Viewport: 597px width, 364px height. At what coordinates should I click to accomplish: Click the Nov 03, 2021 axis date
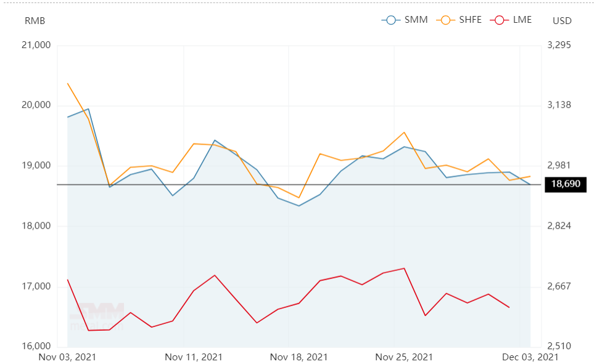click(67, 357)
